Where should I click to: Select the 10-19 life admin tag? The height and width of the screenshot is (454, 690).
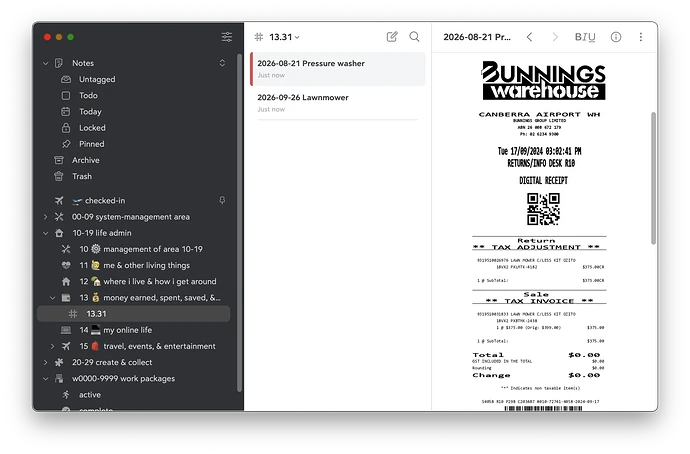point(102,233)
